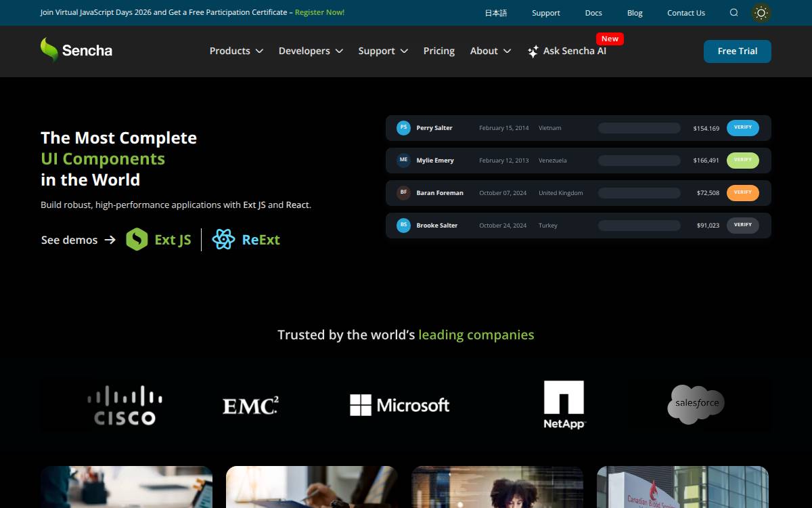
Task: Click the arrow next to See demos
Action: 110,240
